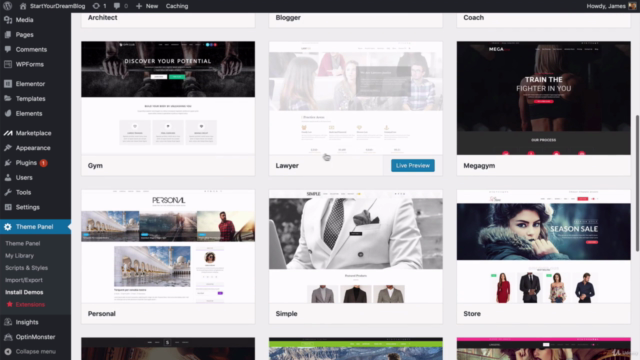Click the Store demo title text
The image size is (640, 360).
pyautogui.click(x=472, y=313)
